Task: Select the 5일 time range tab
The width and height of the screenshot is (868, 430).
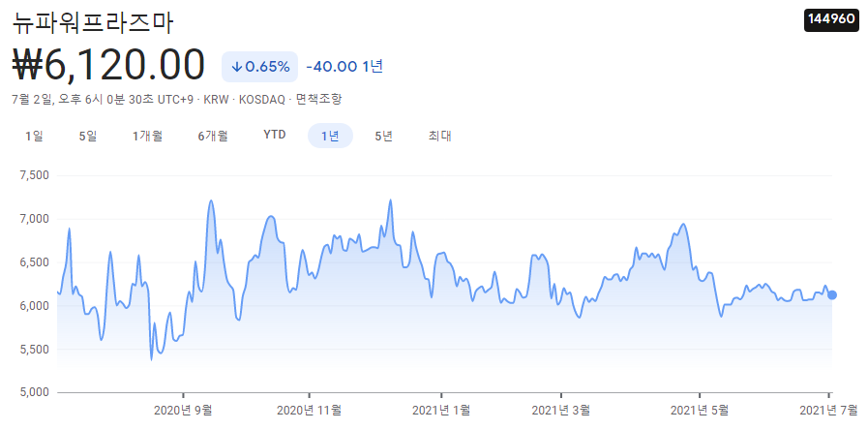Action: point(88,136)
